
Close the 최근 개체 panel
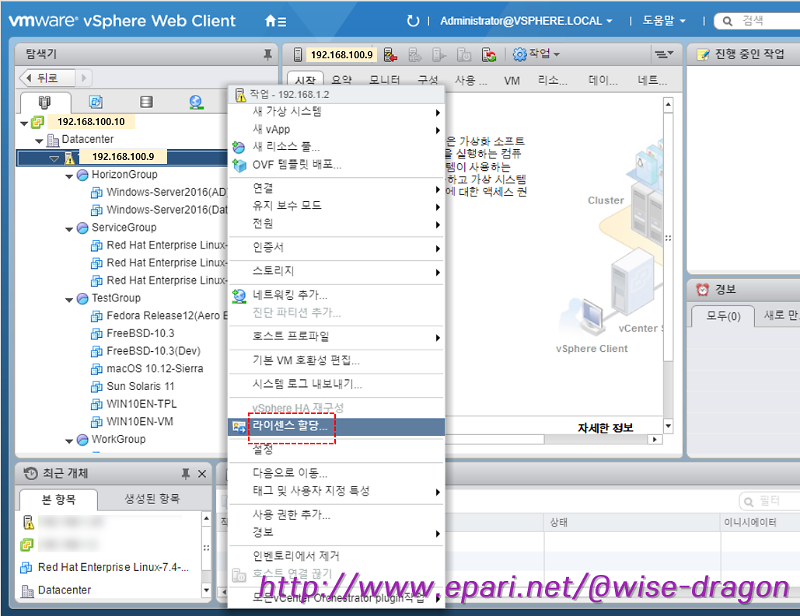[x=202, y=474]
